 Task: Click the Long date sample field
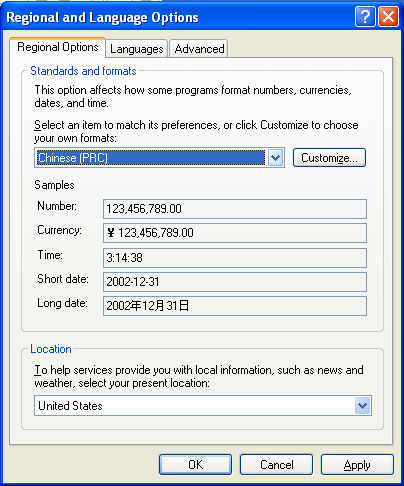pos(235,306)
